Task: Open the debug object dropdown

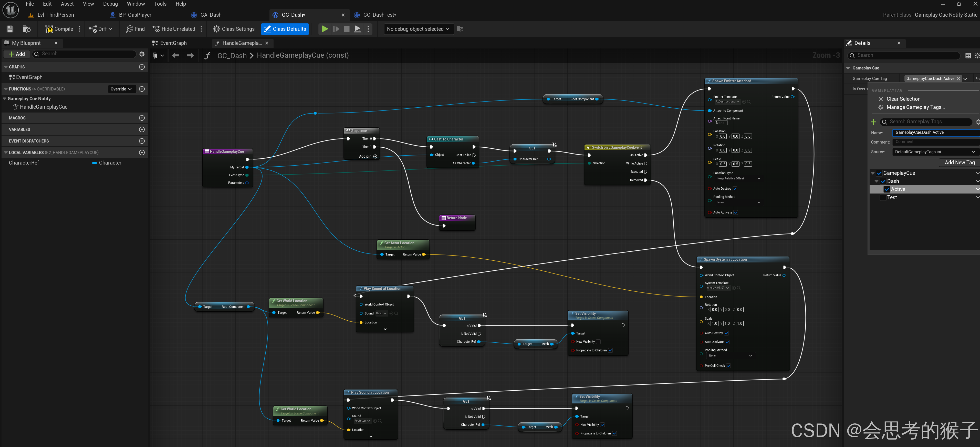Action: pos(418,29)
